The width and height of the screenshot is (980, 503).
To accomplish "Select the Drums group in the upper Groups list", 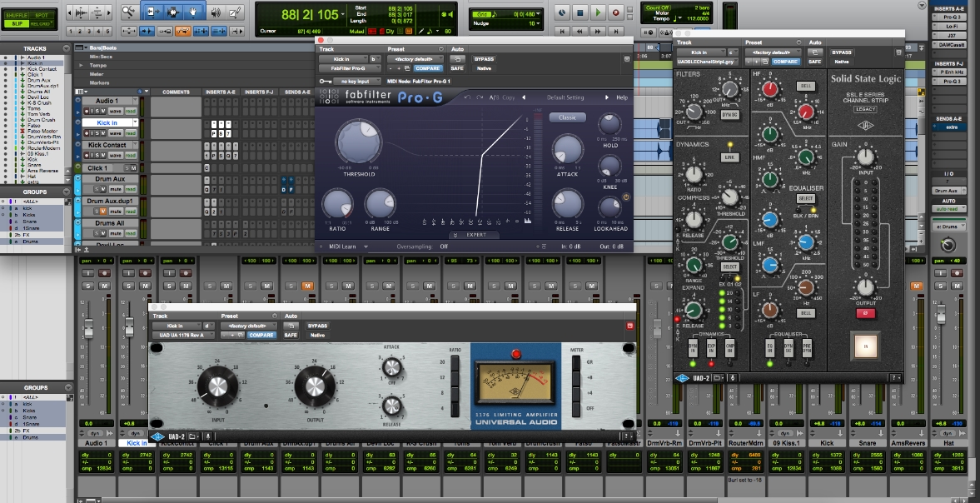I will tap(31, 242).
